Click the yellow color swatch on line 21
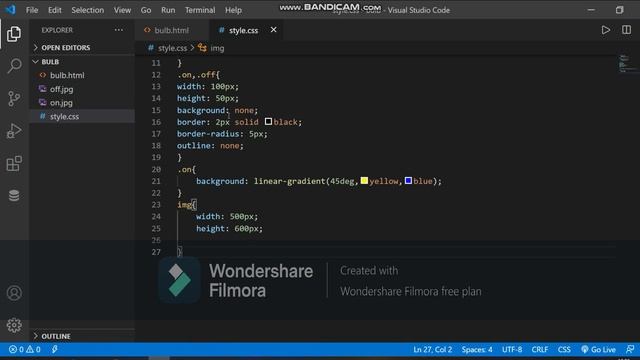Image resolution: width=640 pixels, height=360 pixels. (364, 180)
